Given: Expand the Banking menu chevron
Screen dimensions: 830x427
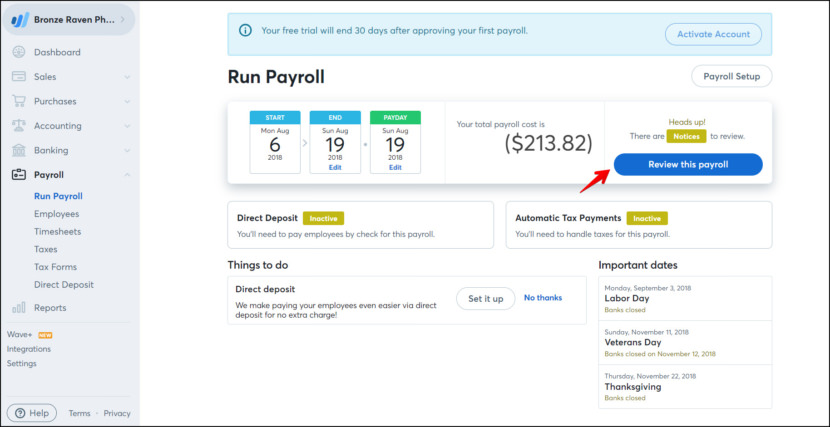Looking at the screenshot, I should pyautogui.click(x=127, y=151).
